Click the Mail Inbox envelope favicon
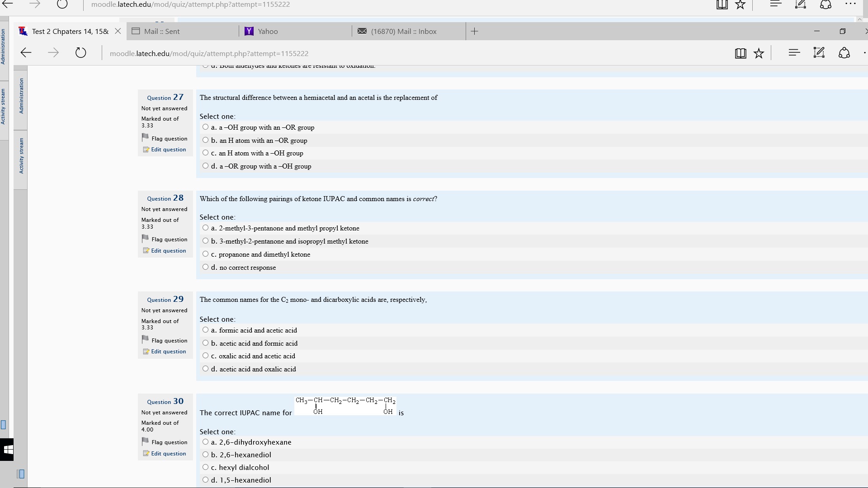Screen dimensions: 868x488 coord(362,31)
